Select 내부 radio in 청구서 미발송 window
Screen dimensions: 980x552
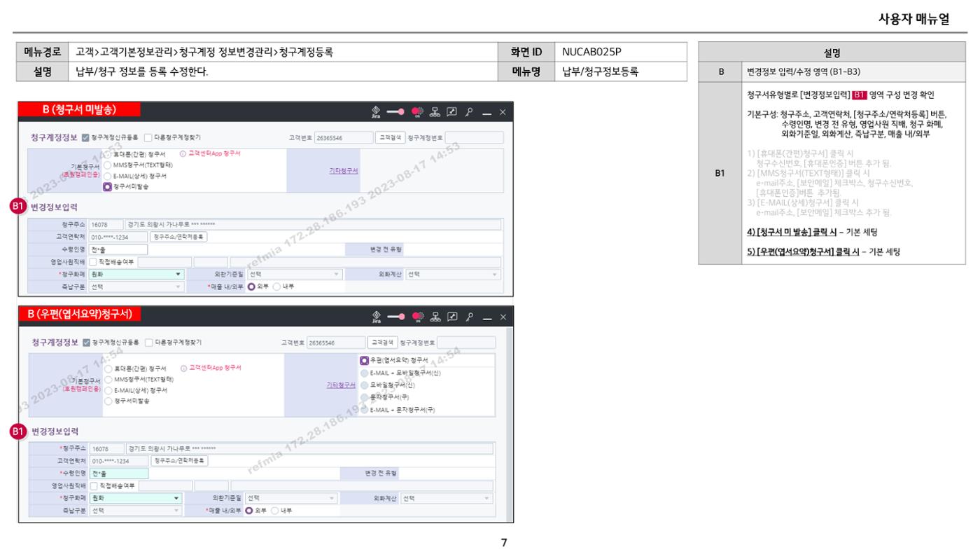tap(276, 287)
